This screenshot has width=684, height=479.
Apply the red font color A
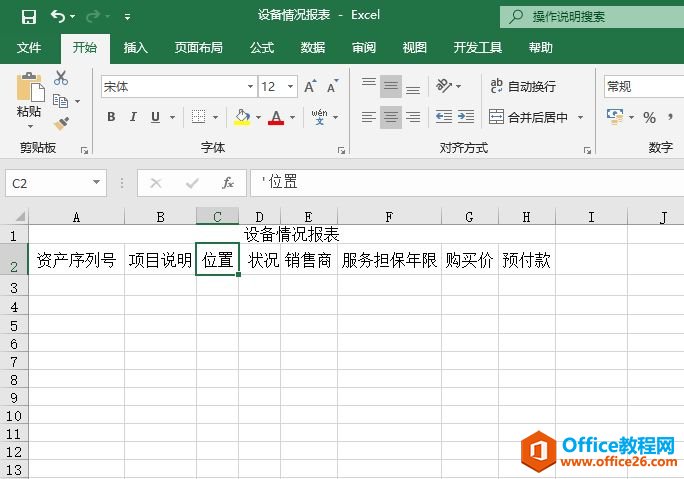tap(276, 117)
